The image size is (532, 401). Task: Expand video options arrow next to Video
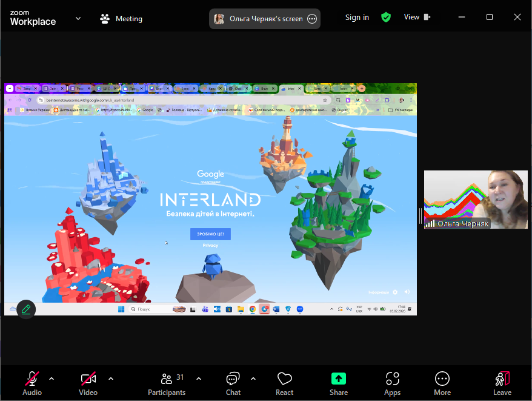[x=111, y=379]
